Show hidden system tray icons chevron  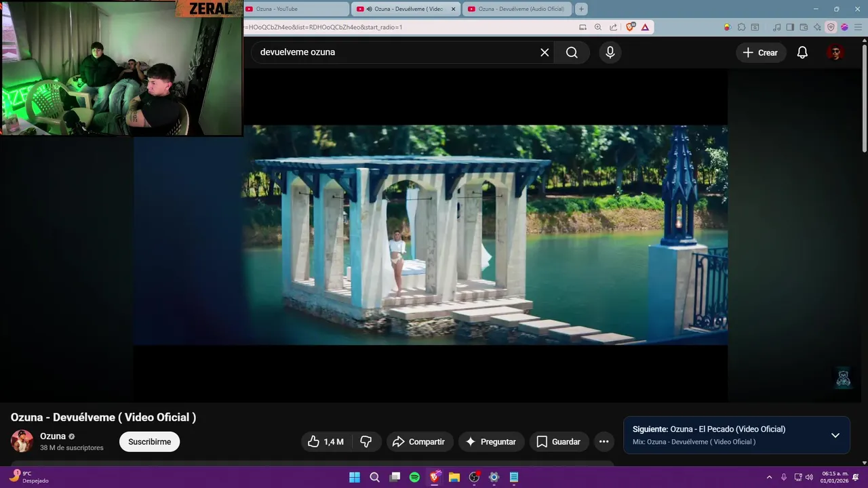click(769, 477)
